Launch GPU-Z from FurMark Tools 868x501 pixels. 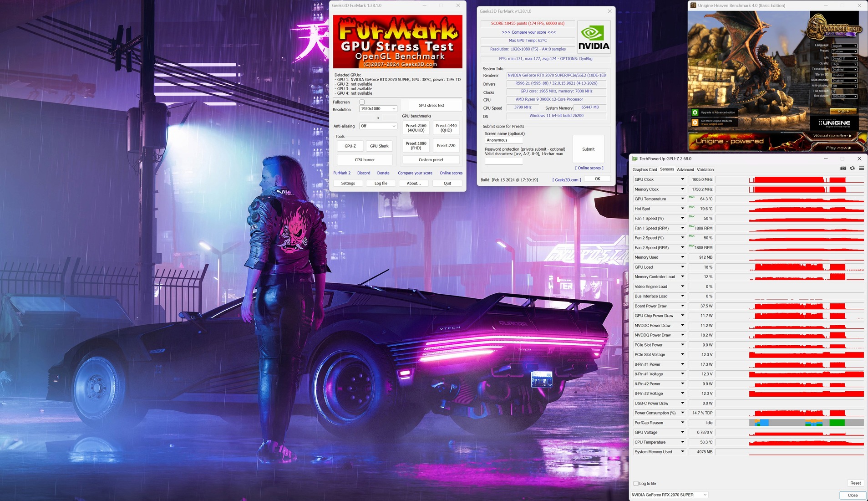click(x=350, y=146)
